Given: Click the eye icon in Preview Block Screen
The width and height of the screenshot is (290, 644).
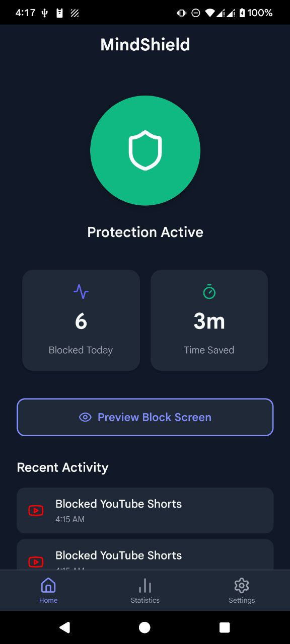Looking at the screenshot, I should pos(86,417).
